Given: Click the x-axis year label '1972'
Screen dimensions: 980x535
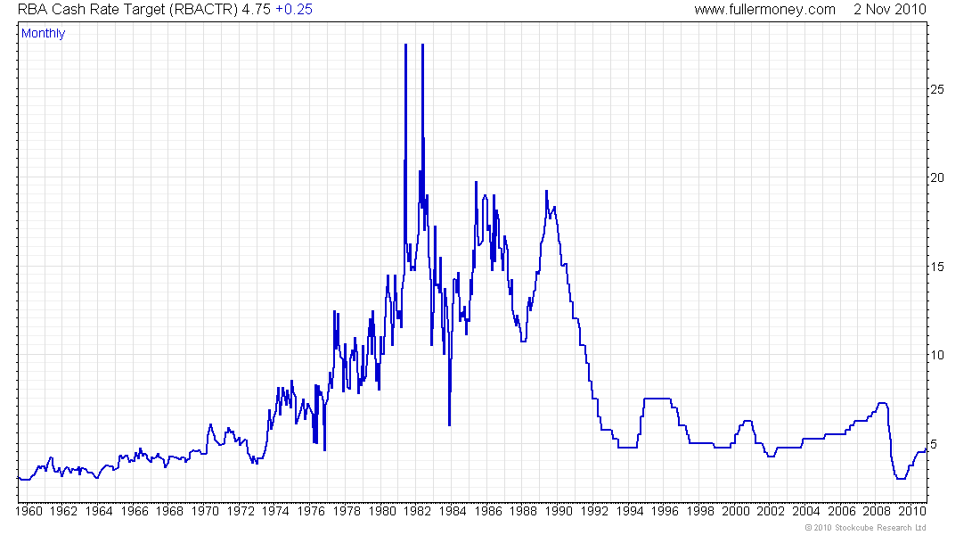Looking at the screenshot, I should 241,511.
